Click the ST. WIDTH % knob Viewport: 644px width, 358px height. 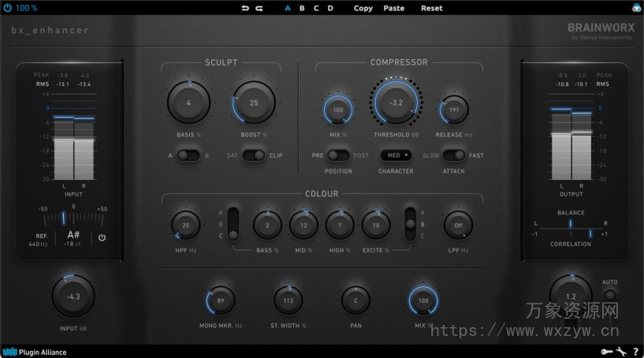click(x=288, y=300)
